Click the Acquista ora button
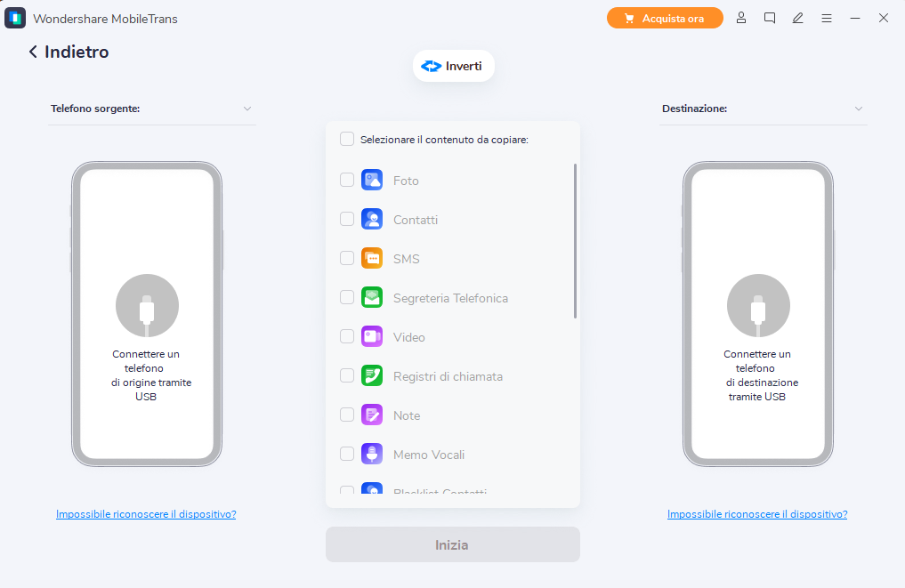Screen dimensions: 905x588 665,18
